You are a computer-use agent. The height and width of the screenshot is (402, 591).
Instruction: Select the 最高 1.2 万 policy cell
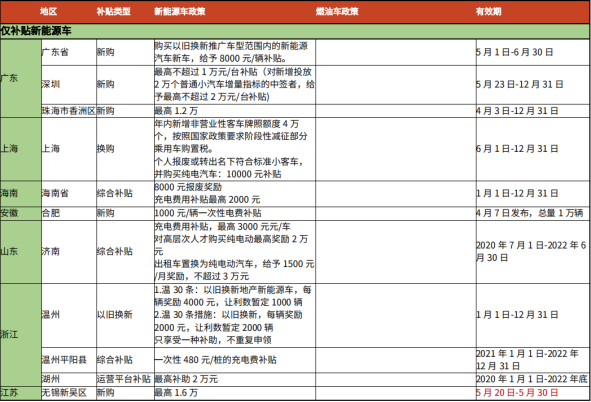pos(235,111)
